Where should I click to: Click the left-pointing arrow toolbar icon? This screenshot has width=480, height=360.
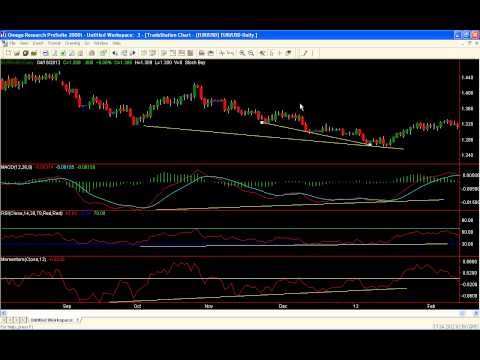(x=115, y=53)
